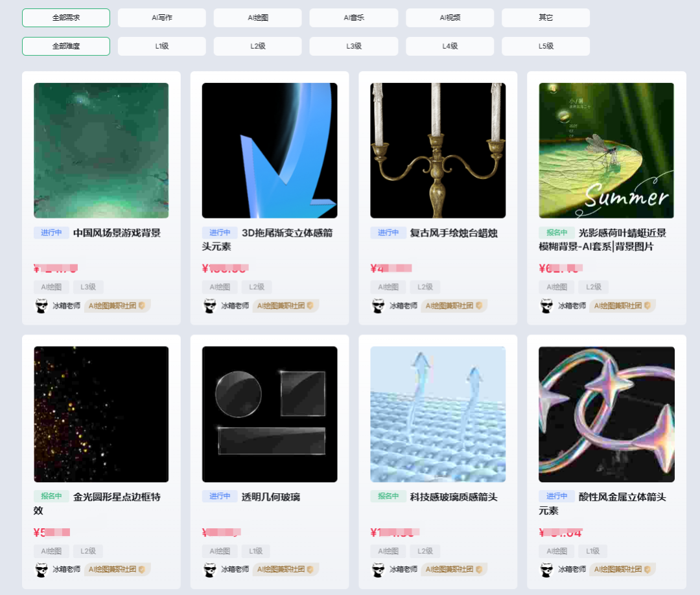View the transparent geometric glass thumbnail

[270, 414]
